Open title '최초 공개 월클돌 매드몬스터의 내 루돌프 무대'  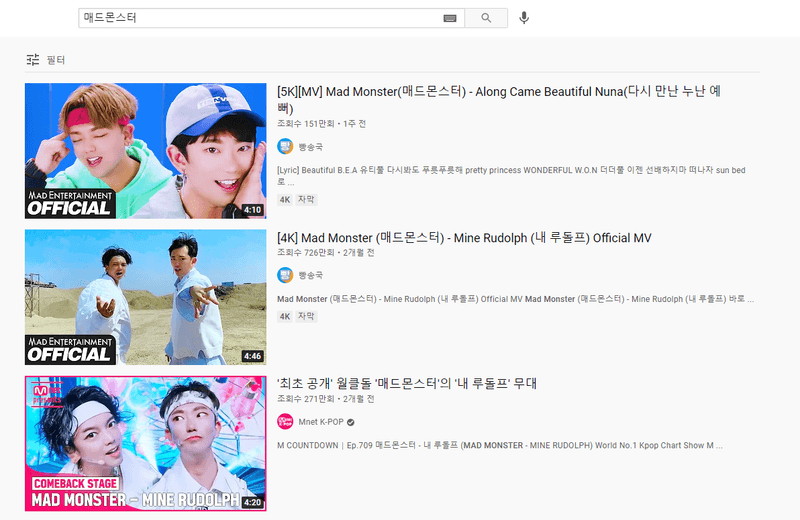pyautogui.click(x=407, y=383)
